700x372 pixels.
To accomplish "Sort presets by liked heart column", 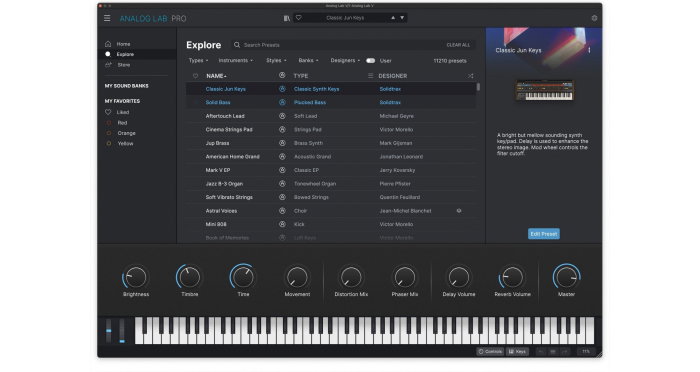I will click(x=196, y=76).
